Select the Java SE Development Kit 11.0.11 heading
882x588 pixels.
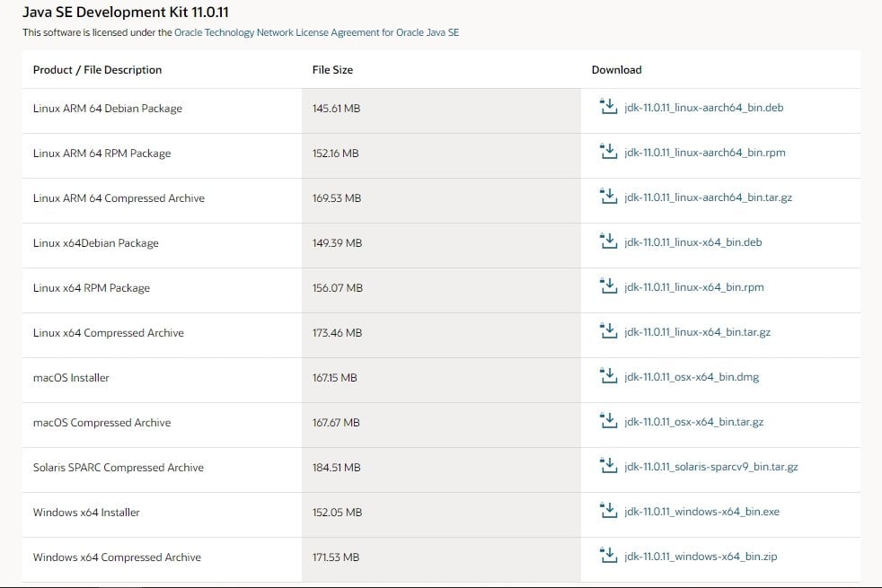(x=126, y=13)
